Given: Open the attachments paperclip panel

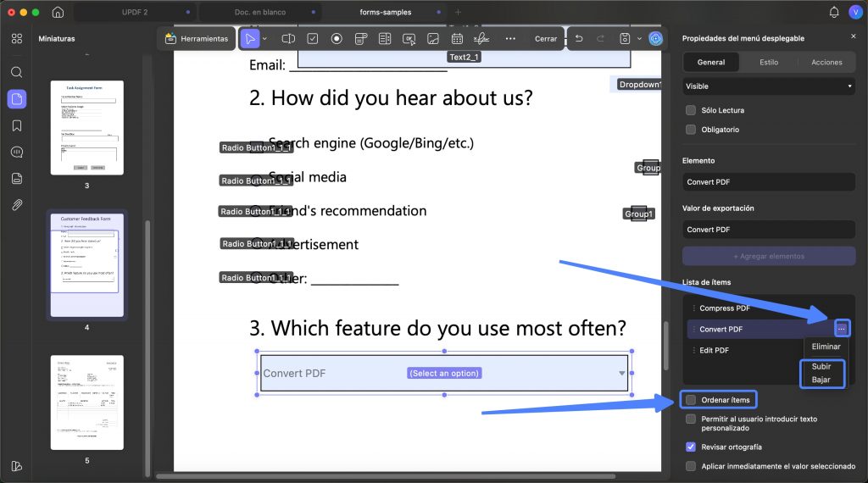Looking at the screenshot, I should pyautogui.click(x=17, y=205).
